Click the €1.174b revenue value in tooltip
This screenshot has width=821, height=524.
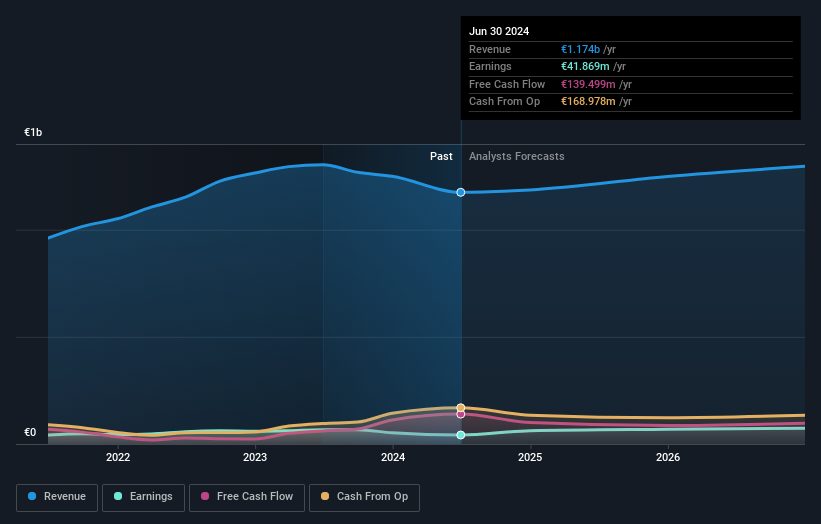coord(580,49)
